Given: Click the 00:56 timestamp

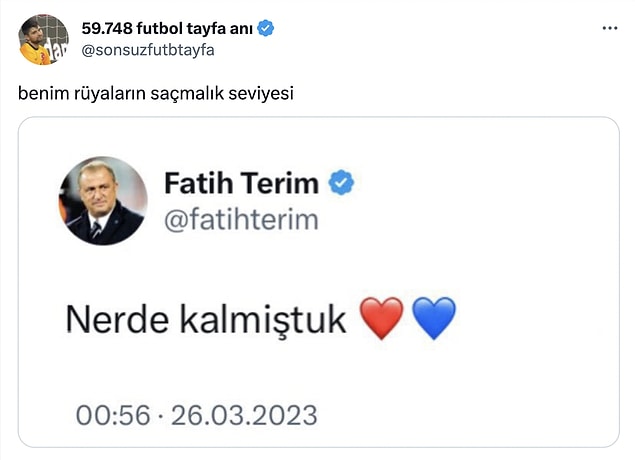Looking at the screenshot, I should [113, 415].
